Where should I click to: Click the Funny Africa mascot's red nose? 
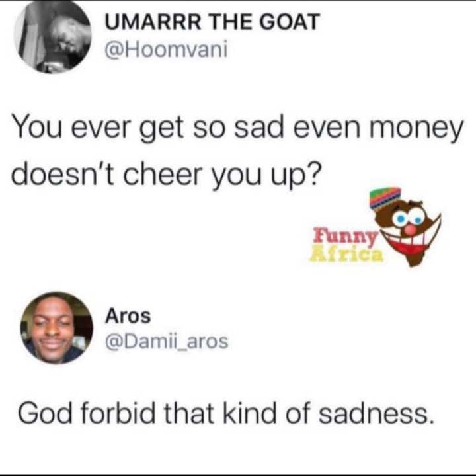click(x=410, y=229)
